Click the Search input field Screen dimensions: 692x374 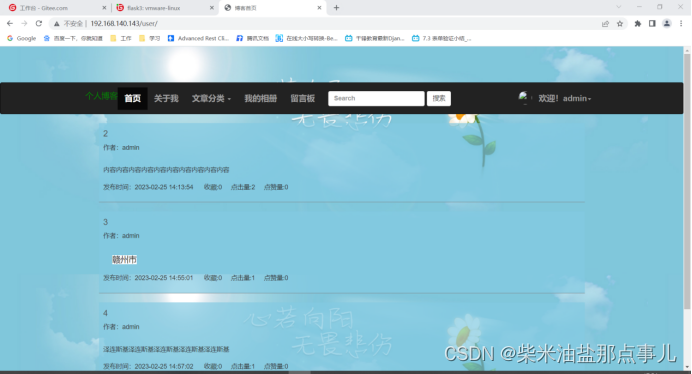(376, 98)
